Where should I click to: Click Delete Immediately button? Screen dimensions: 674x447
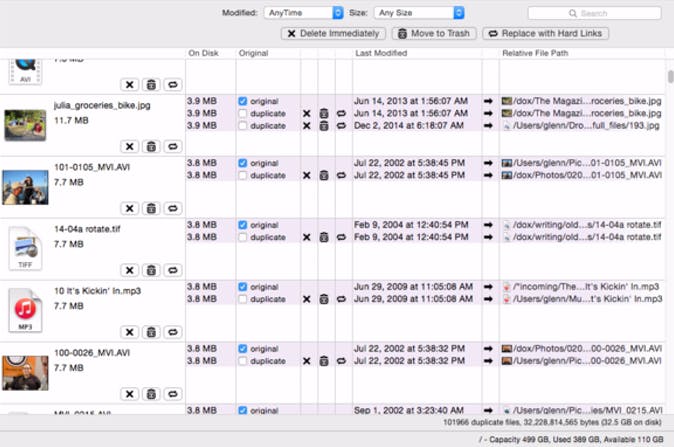pos(334,34)
